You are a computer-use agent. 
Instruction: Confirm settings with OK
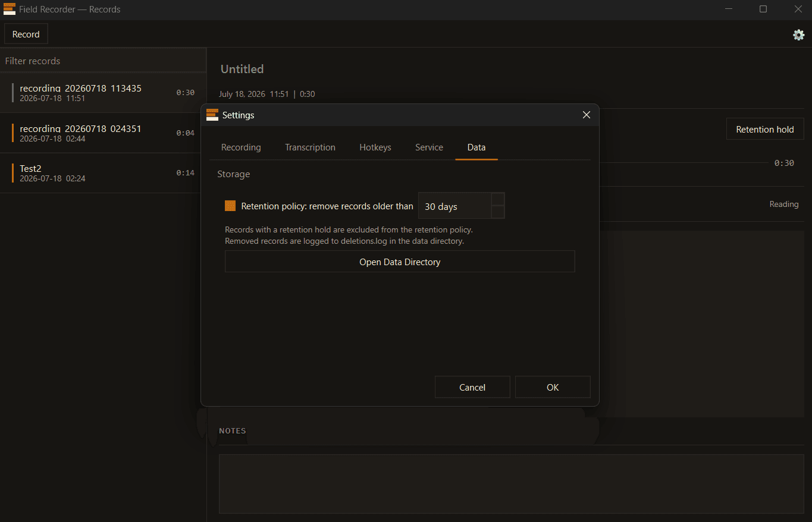[553, 387]
